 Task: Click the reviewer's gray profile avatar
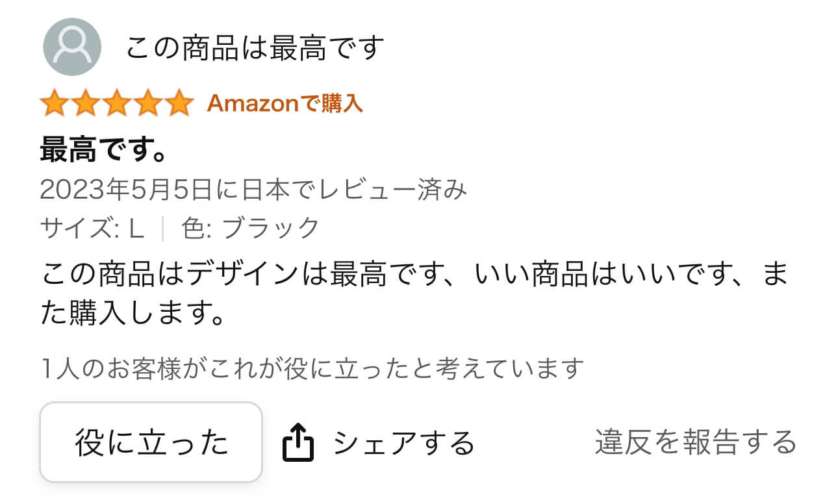click(71, 47)
